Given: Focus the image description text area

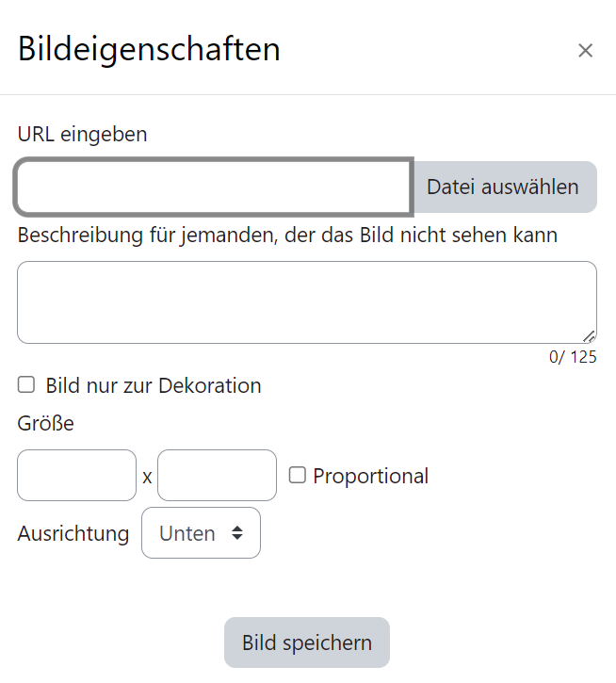Looking at the screenshot, I should coord(306,302).
